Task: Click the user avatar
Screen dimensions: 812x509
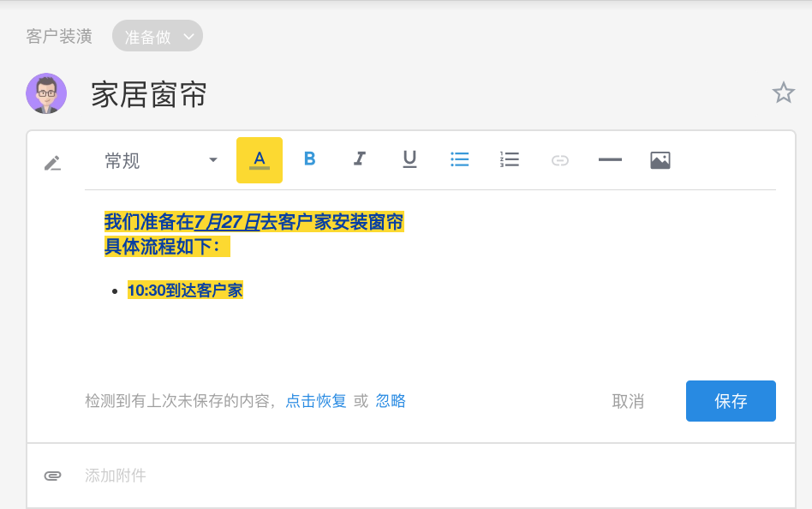Action: (x=46, y=93)
